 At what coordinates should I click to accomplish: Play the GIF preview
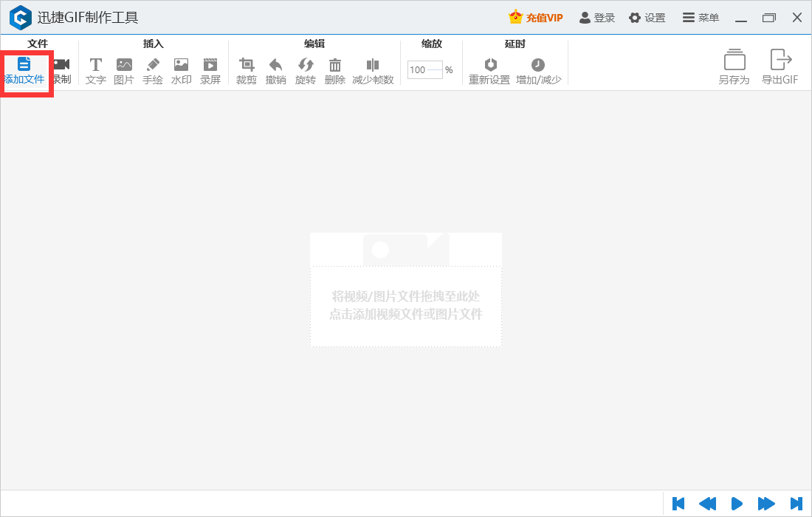tap(737, 504)
